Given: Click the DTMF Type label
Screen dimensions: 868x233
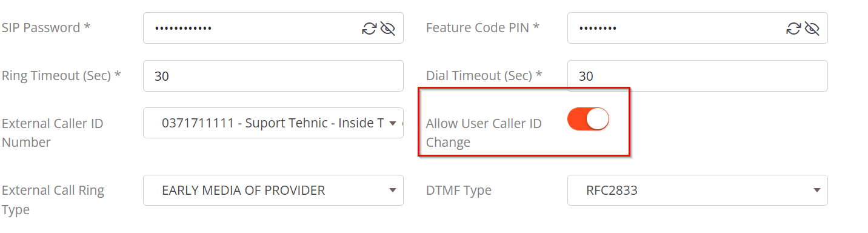Looking at the screenshot, I should click(x=459, y=191).
